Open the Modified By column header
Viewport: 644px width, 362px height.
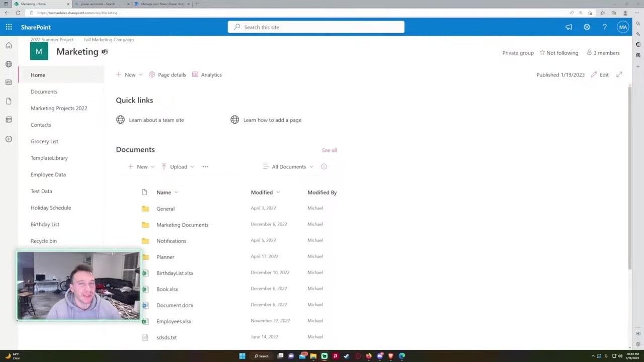(x=322, y=192)
